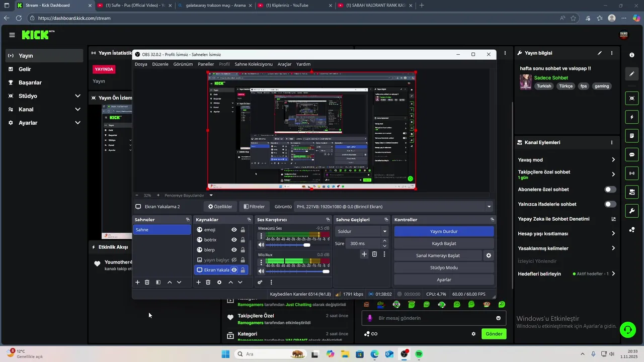Open the emoji picker in the message box
This screenshot has width=644, height=362.
(x=498, y=318)
